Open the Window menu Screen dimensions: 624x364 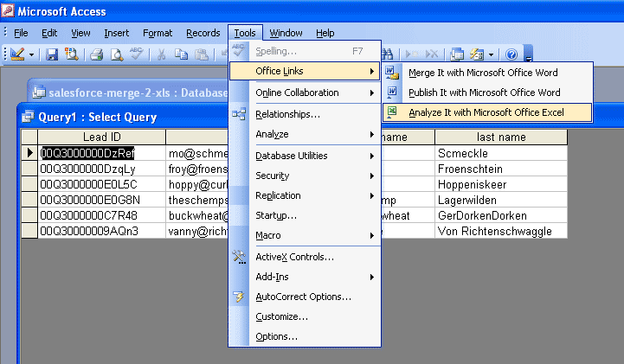click(x=286, y=33)
